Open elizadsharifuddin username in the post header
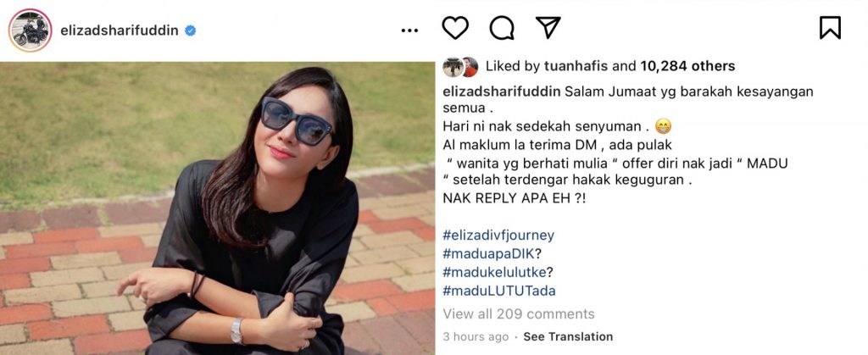This screenshot has width=868, height=355. coord(119,31)
